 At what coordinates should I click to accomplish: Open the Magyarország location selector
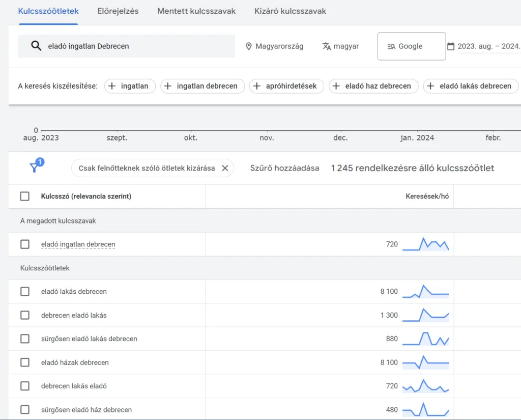274,46
